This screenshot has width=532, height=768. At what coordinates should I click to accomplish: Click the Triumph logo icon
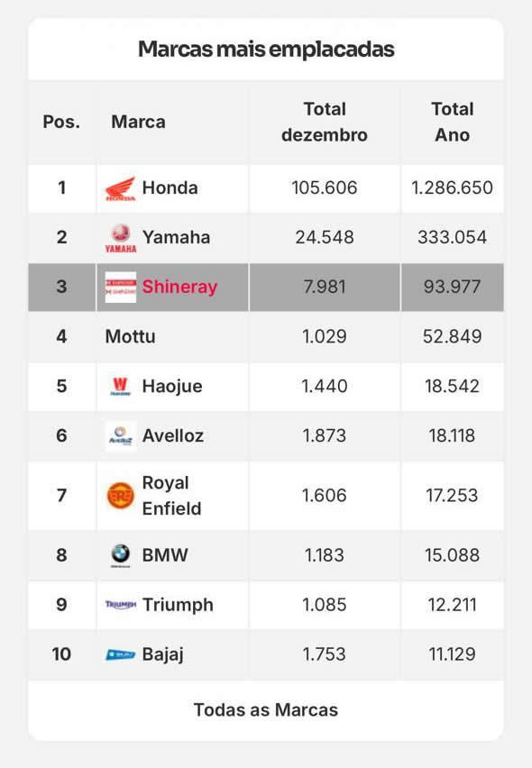click(x=121, y=605)
